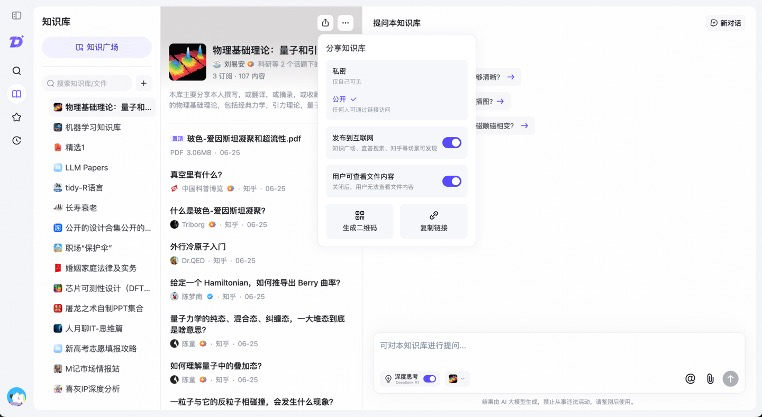The width and height of the screenshot is (762, 418).
Task: Open the 知识广场 button
Action: coord(97,47)
